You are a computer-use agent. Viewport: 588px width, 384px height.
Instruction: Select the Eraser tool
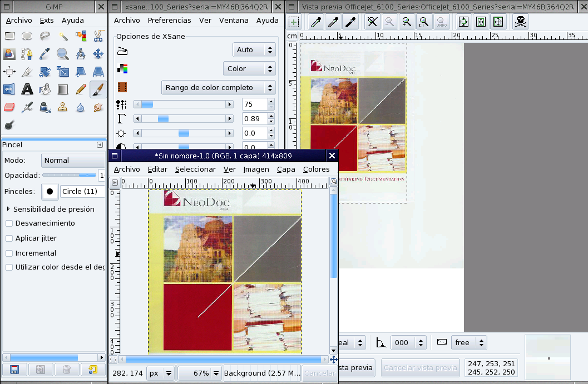pos(9,107)
